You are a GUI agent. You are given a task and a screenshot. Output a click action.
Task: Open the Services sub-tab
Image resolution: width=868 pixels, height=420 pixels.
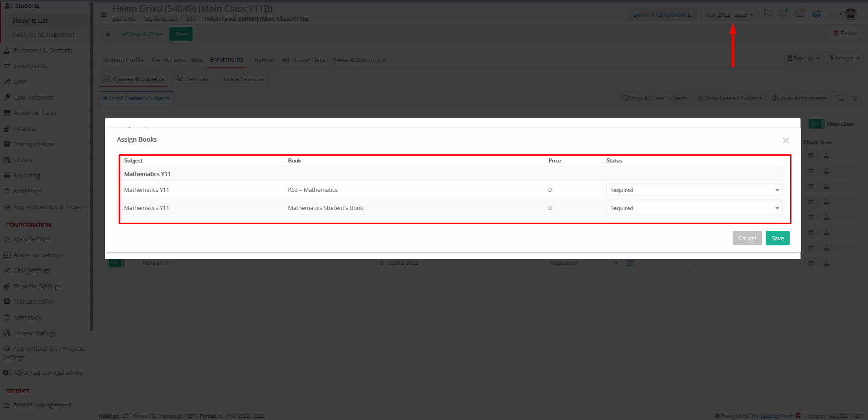pos(192,79)
